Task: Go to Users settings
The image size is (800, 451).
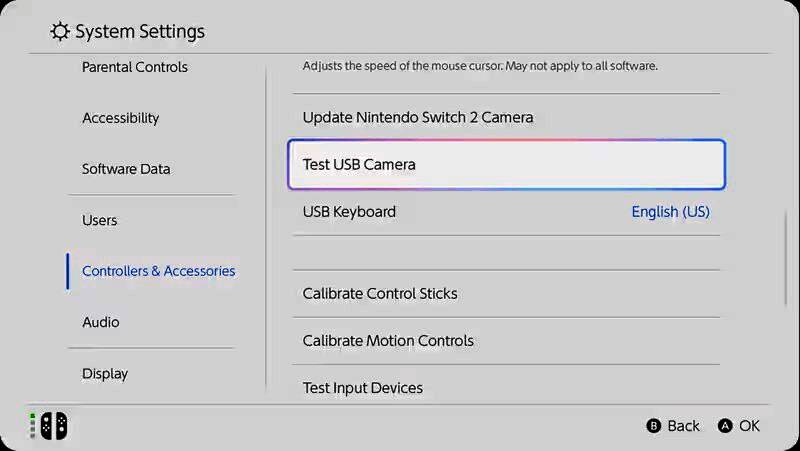Action: point(100,220)
